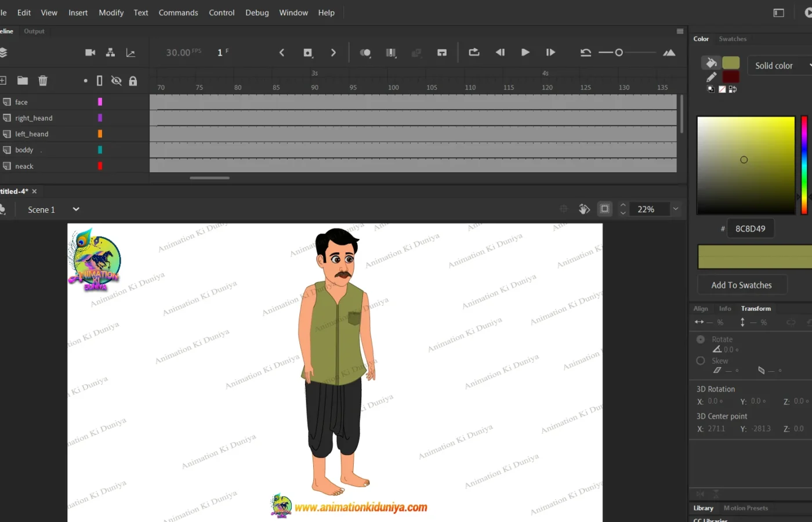Image resolution: width=812 pixels, height=522 pixels.
Task: Step back one frame
Action: point(500,52)
